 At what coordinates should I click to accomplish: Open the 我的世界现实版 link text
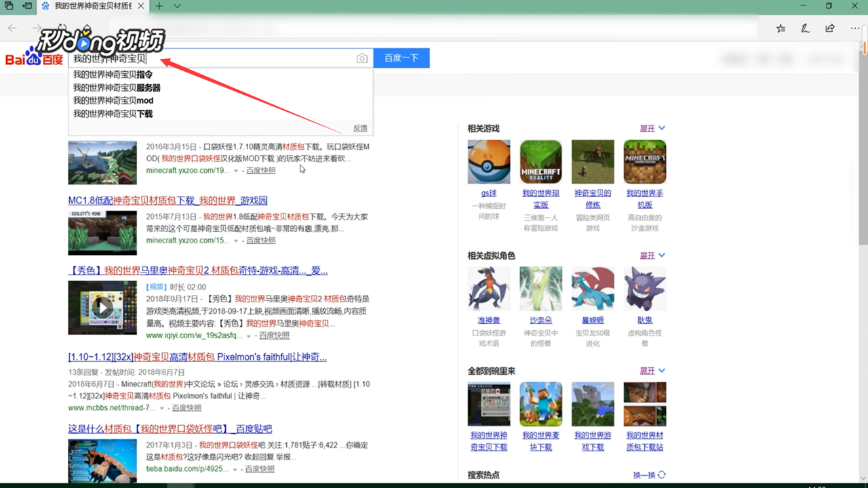coord(541,199)
